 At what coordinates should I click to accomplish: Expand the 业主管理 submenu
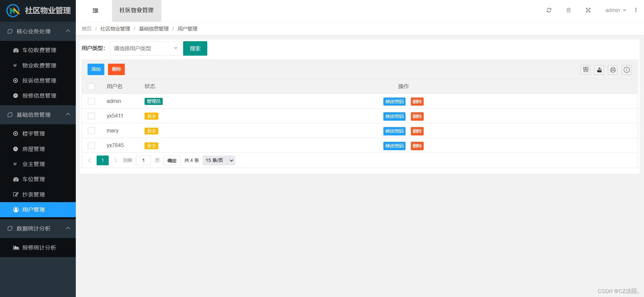click(38, 164)
